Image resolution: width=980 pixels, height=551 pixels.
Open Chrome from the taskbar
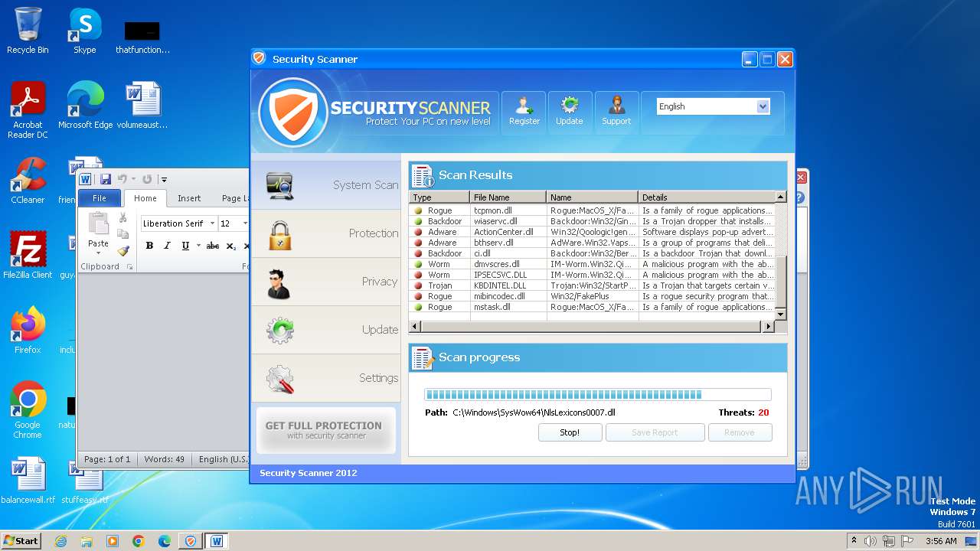point(138,541)
